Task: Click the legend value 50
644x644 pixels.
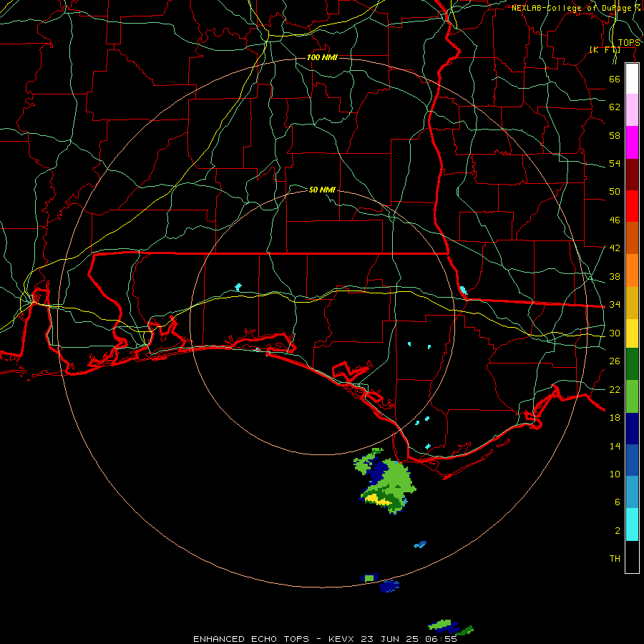Action: coord(615,192)
